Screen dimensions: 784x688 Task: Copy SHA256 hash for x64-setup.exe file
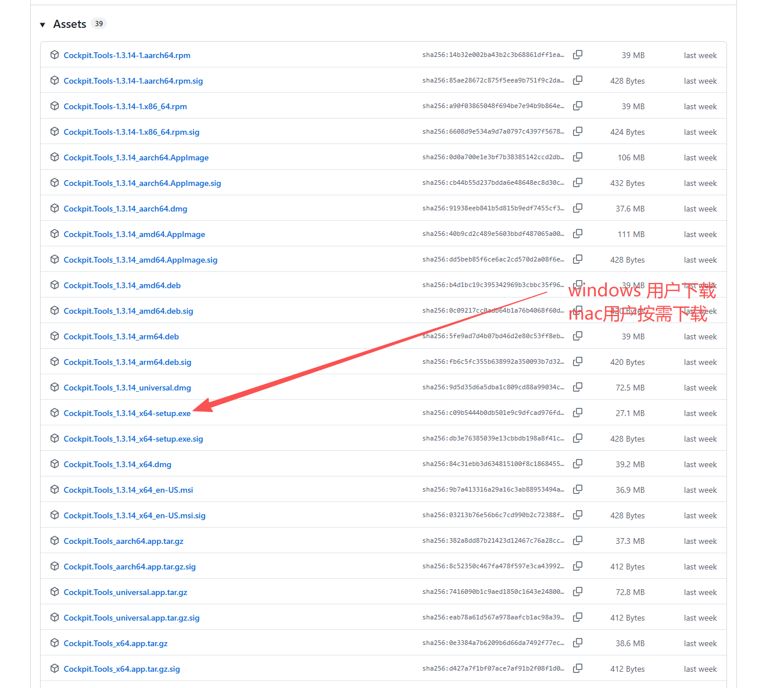[578, 413]
